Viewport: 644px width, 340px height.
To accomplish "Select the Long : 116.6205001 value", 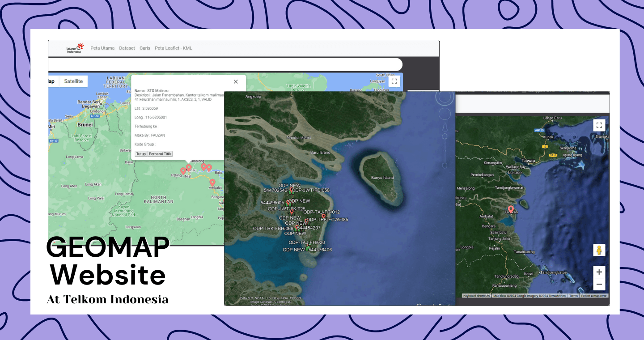I will click(x=151, y=118).
